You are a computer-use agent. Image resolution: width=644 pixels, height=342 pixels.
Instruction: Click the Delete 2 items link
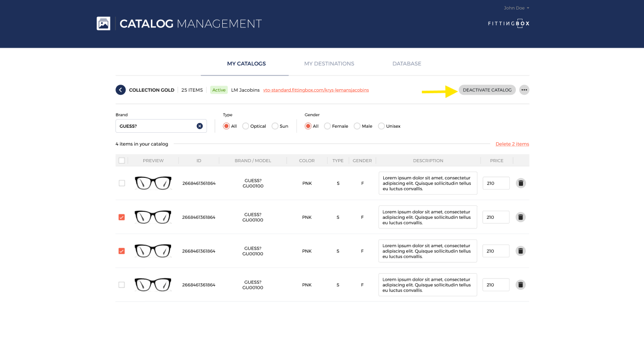tap(512, 144)
